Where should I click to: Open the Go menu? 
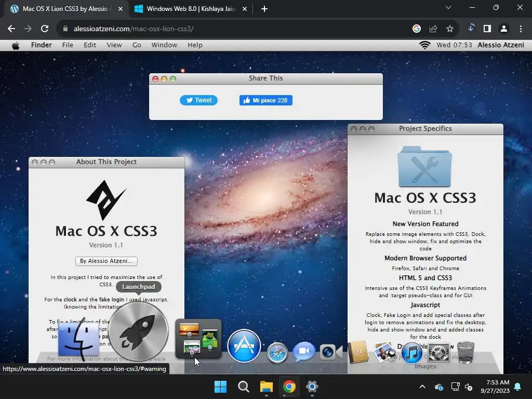click(137, 45)
